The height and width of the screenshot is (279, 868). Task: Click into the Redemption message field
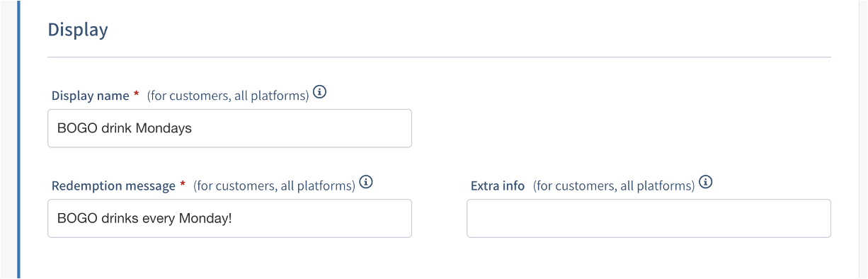tap(229, 218)
